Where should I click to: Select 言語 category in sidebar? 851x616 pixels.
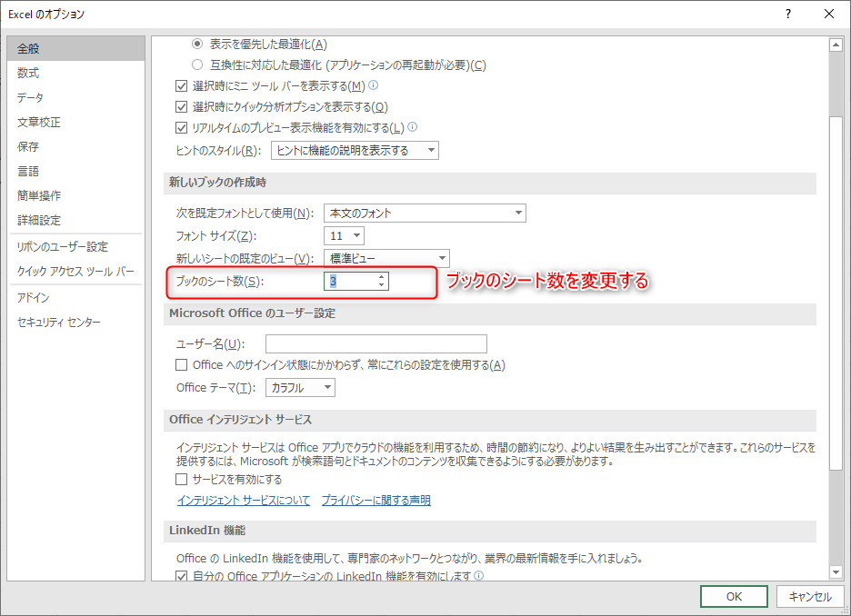click(x=76, y=172)
